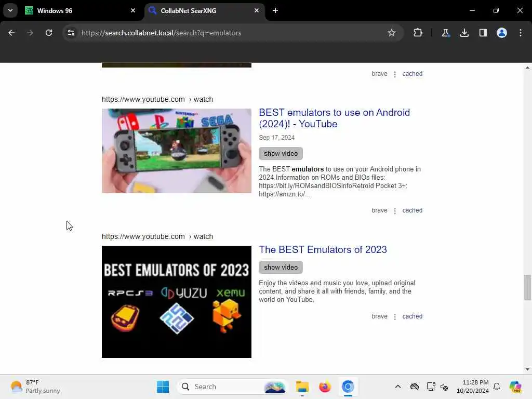This screenshot has width=532, height=399.
Task: Open options dots beside topmost brave label
Action: (x=395, y=74)
